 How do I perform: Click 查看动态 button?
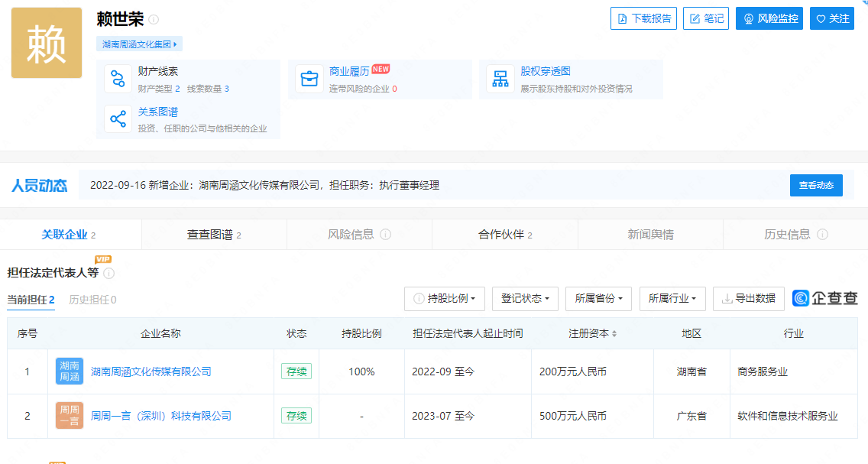[x=816, y=186]
